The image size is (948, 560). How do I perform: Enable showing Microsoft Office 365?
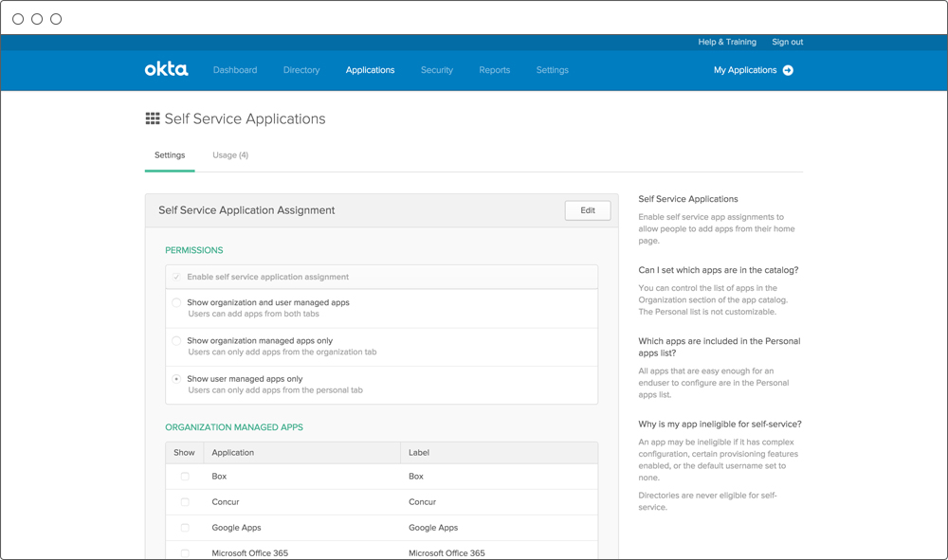coord(184,552)
